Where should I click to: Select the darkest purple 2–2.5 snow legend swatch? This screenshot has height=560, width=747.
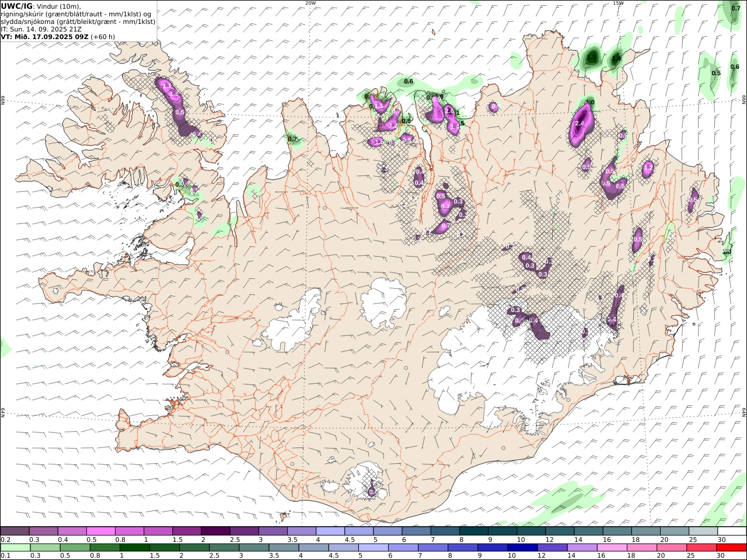pos(215,531)
